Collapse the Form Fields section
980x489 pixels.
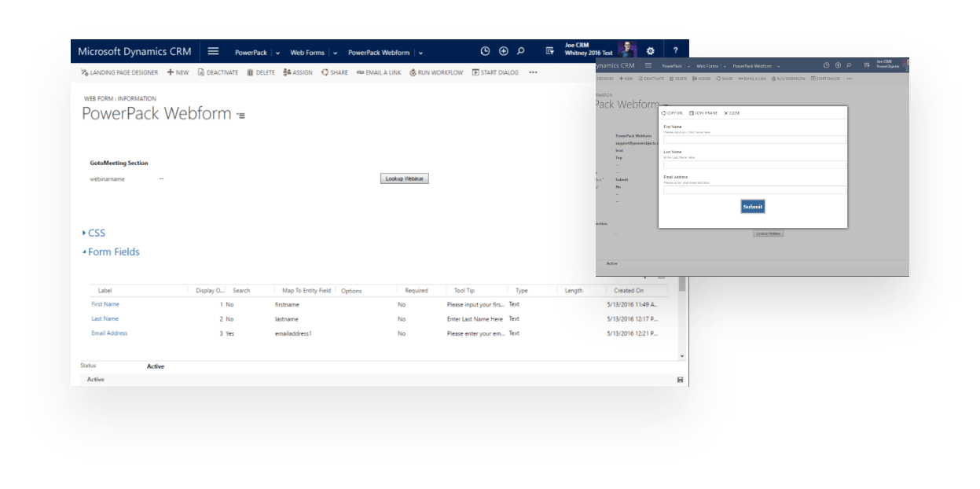pos(111,252)
